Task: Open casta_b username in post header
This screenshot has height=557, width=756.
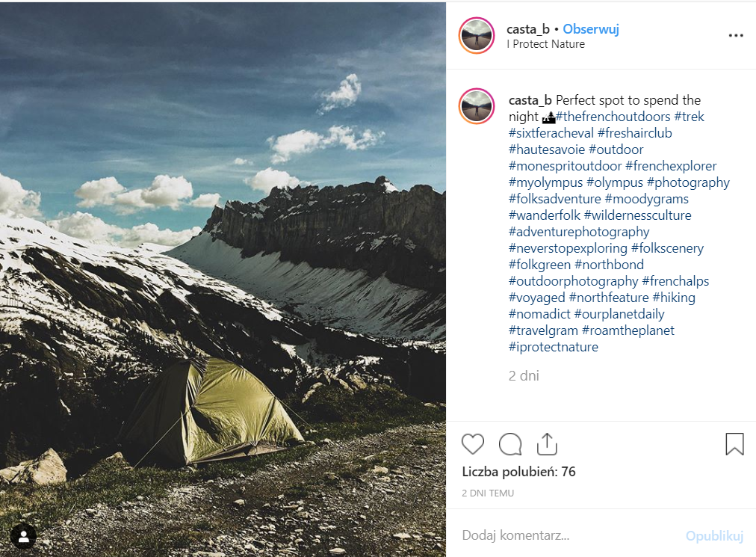Action: (528, 29)
